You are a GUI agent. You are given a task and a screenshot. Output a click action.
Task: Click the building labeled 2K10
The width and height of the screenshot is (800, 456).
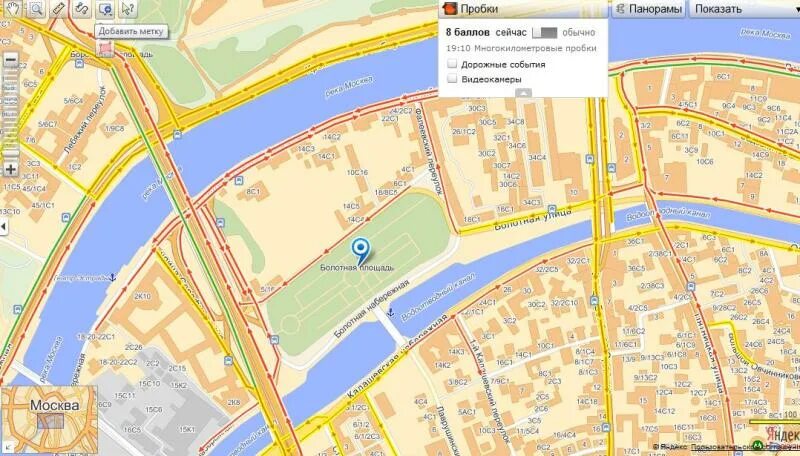[x=142, y=296]
